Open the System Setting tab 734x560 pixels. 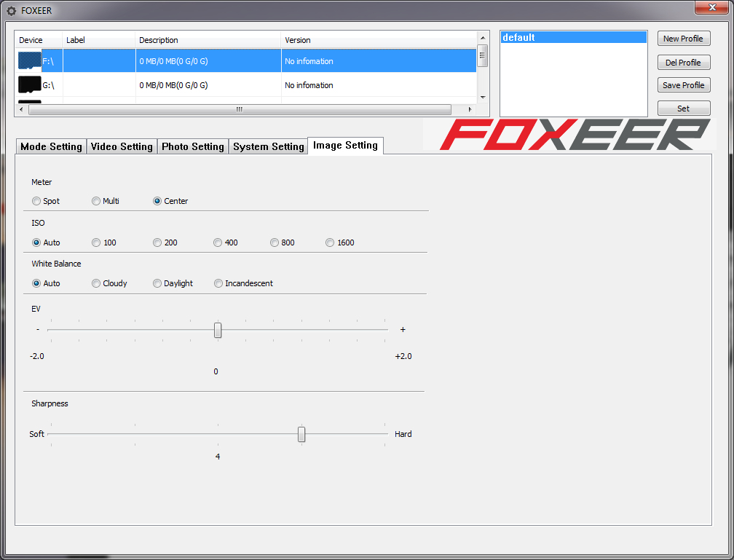click(268, 146)
